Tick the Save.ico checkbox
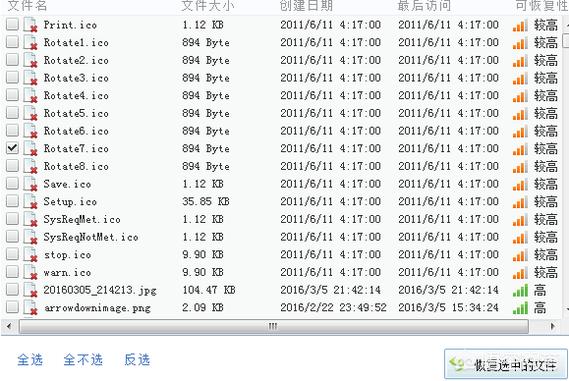Screen dimensions: 569x381 tap(12, 183)
